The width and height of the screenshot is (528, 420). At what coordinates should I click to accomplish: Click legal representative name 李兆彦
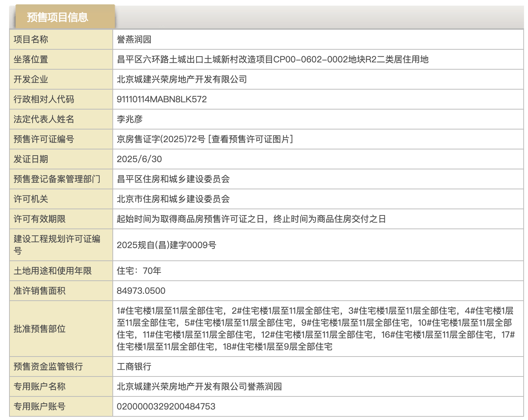tap(129, 119)
